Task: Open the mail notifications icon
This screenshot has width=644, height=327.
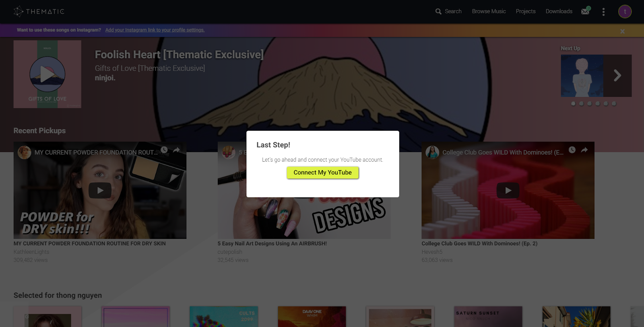Action: pos(586,11)
